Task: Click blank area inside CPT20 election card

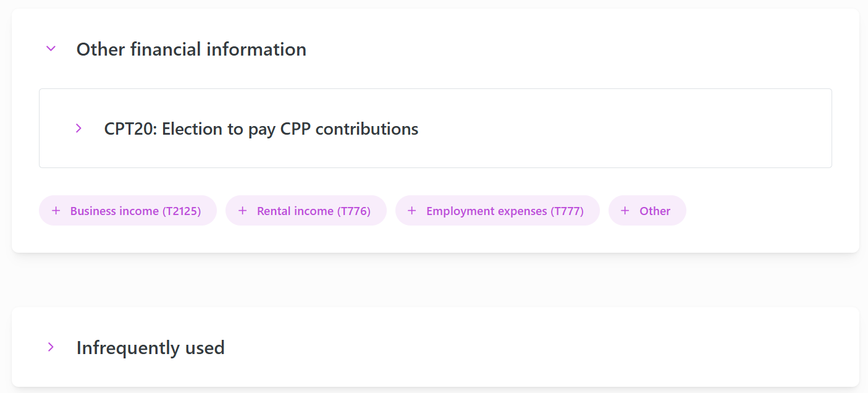Action: [618, 129]
